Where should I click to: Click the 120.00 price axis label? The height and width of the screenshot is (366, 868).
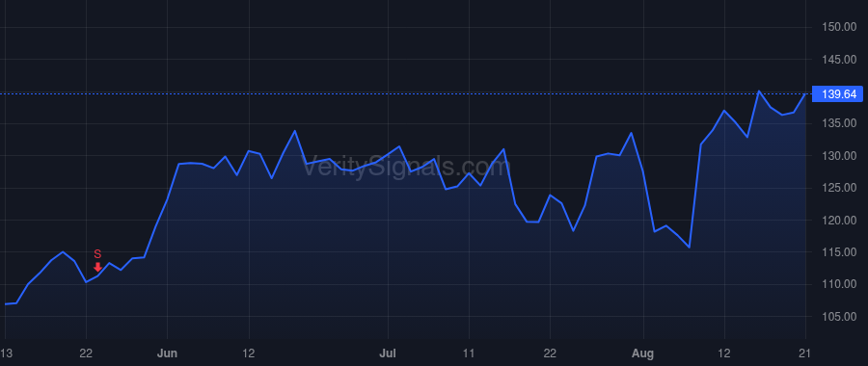(839, 220)
